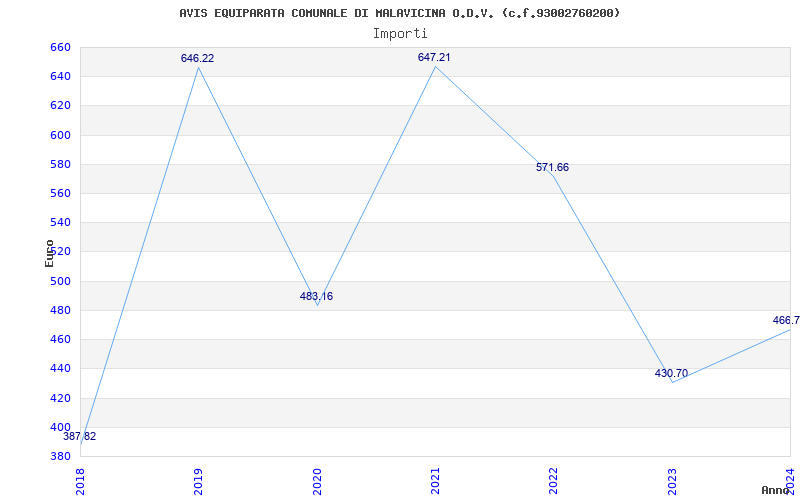Click the 2022 x-axis year label
Viewport: 800px width, 500px height.
pyautogui.click(x=554, y=481)
